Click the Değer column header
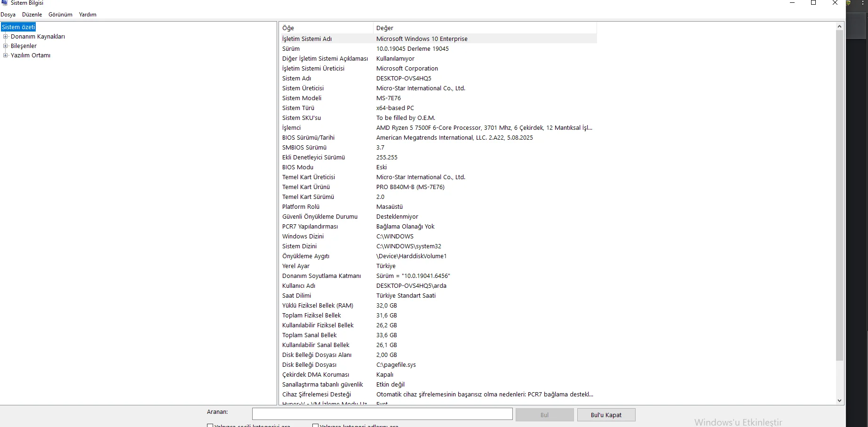 point(485,28)
